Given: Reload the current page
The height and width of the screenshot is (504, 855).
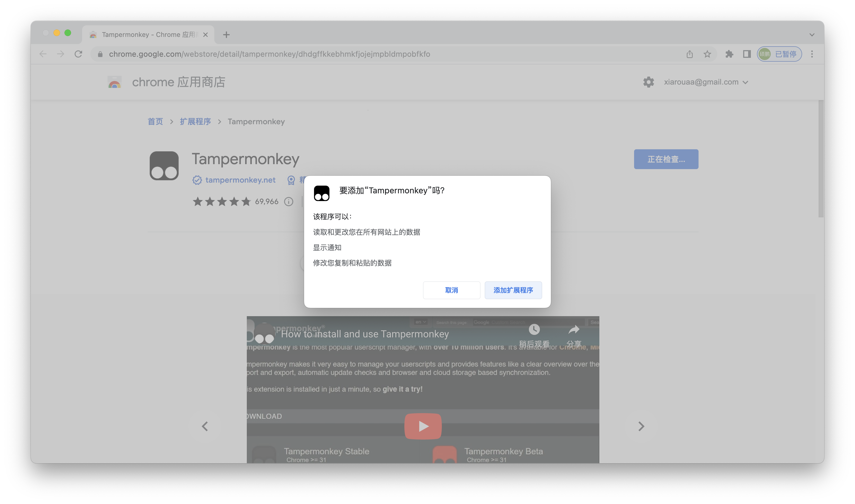Looking at the screenshot, I should pyautogui.click(x=79, y=54).
